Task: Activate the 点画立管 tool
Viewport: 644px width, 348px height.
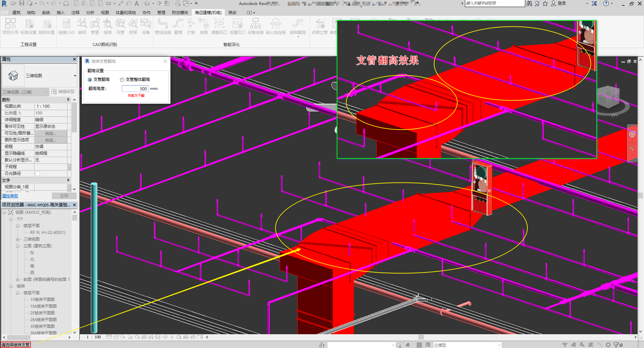Action: [x=320, y=26]
